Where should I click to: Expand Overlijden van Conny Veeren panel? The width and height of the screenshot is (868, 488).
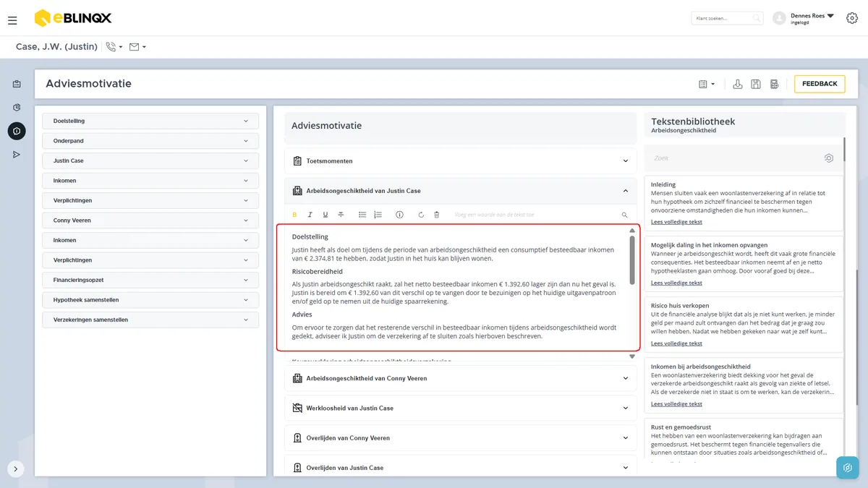click(461, 438)
